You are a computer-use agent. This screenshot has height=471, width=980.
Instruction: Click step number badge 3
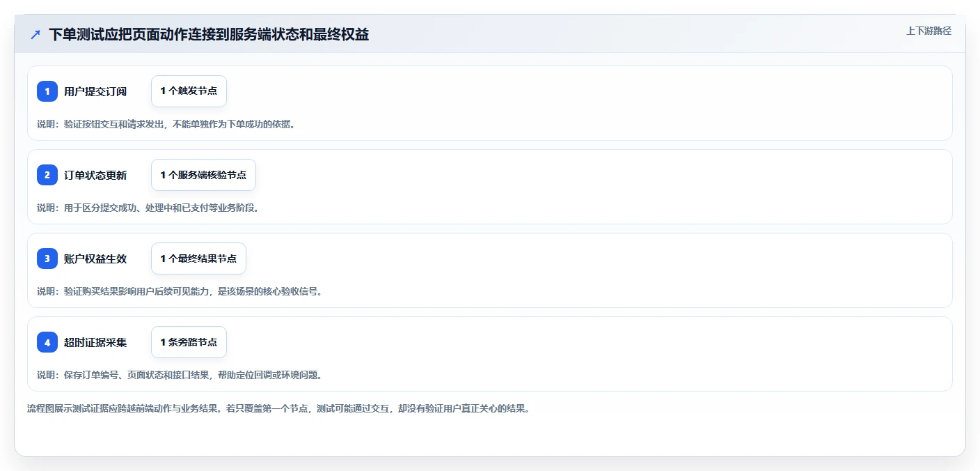47,258
